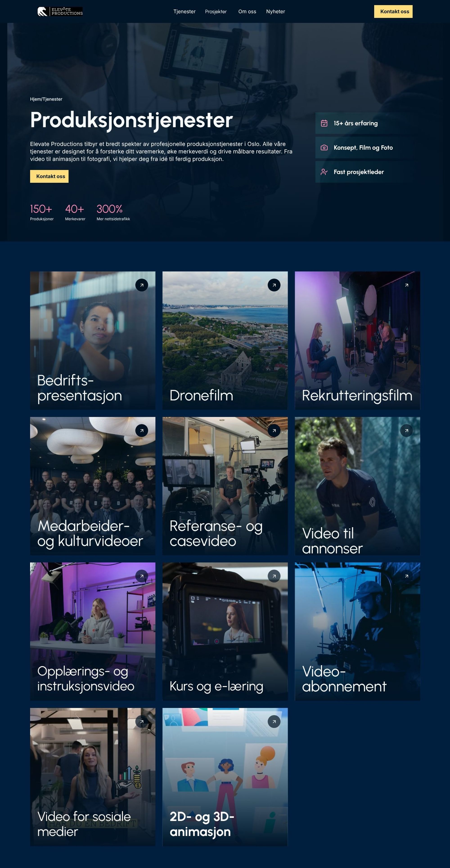Click arrow icon on Video for sosiale medier card

coord(142,722)
